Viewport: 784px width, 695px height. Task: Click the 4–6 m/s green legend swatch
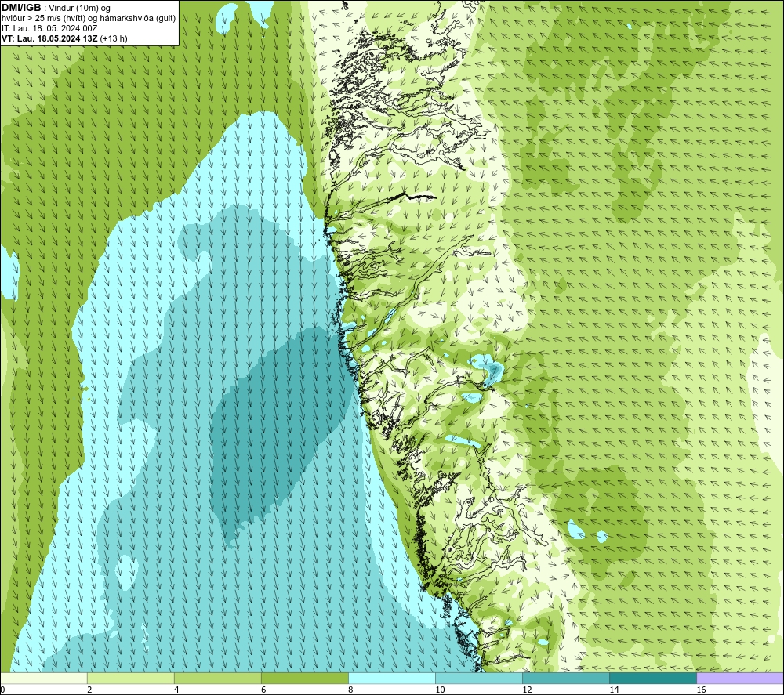tap(217, 679)
